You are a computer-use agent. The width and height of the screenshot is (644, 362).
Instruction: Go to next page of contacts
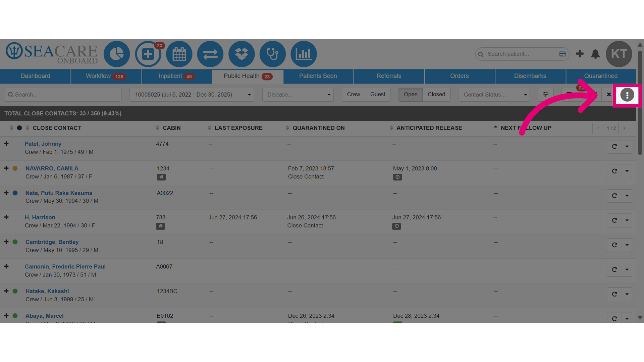point(624,128)
